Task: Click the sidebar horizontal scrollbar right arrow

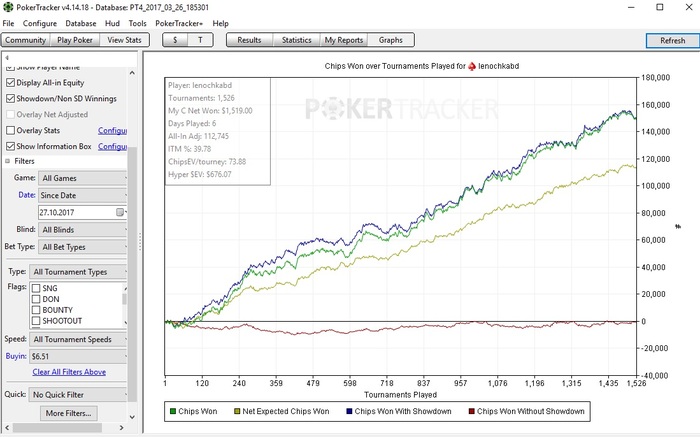Action: click(121, 428)
